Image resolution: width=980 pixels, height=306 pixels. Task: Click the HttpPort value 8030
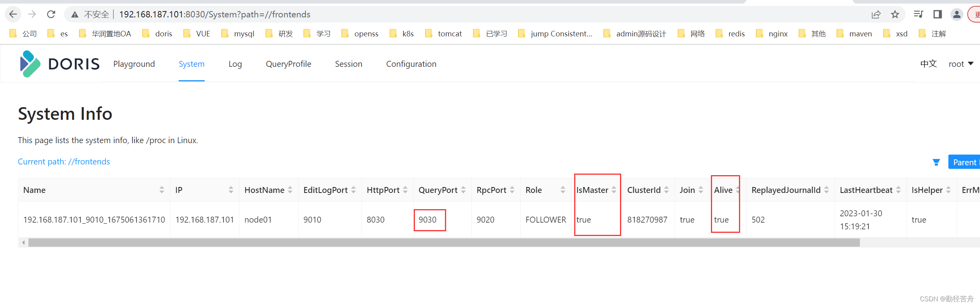coord(375,219)
